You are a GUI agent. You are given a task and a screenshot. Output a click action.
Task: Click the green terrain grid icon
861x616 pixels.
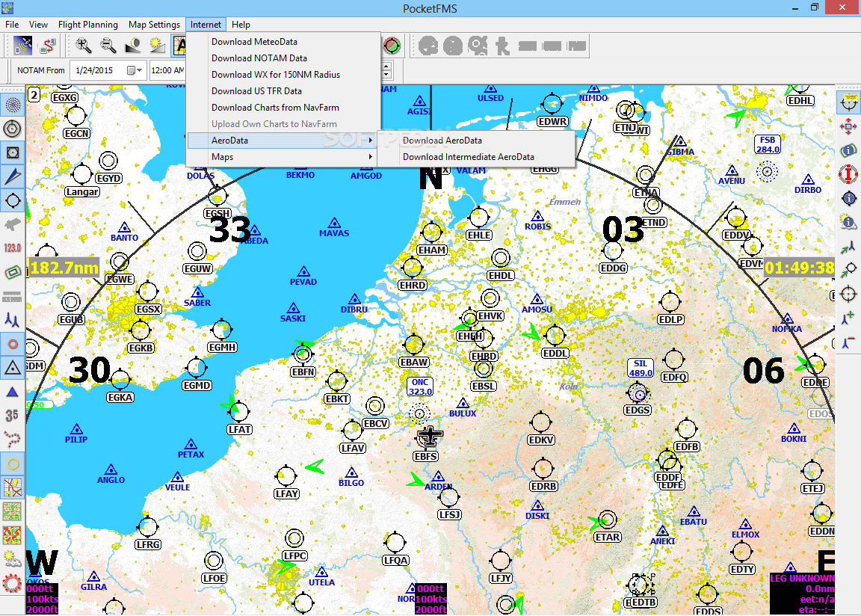[13, 511]
